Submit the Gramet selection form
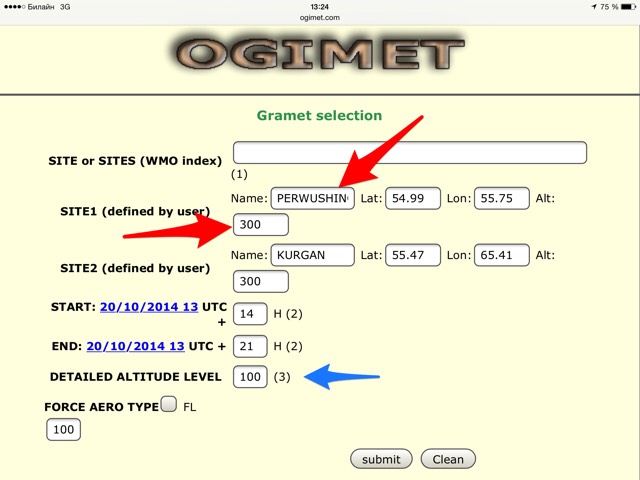 tap(381, 459)
